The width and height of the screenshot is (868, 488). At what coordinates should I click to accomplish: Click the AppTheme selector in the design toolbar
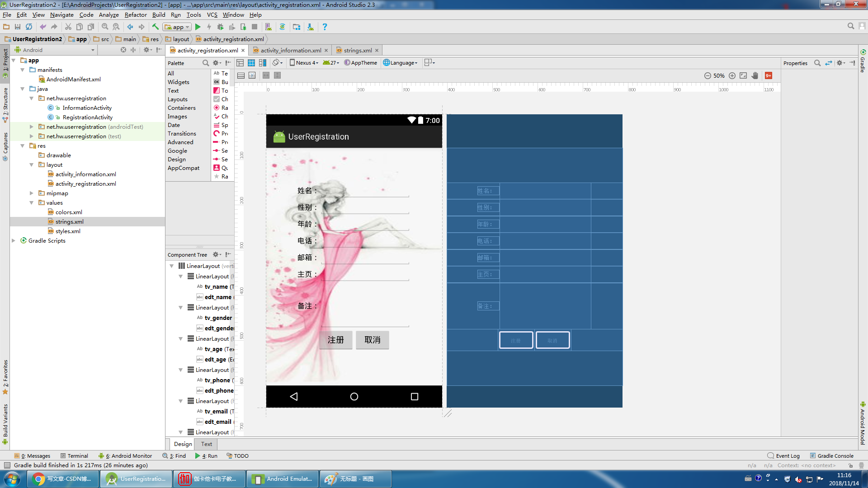tap(360, 63)
